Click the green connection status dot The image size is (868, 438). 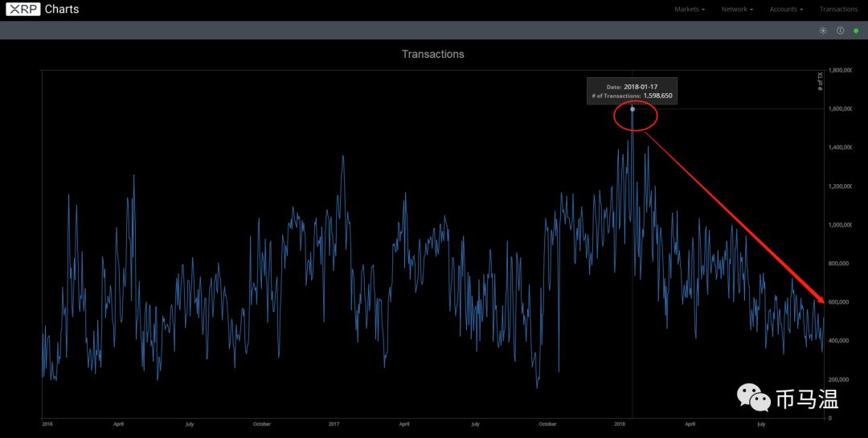click(856, 31)
